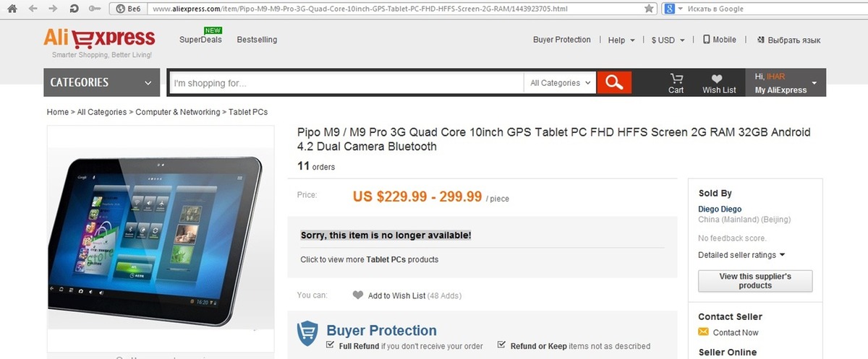Viewport: 868px width, 359px height.
Task: Click Add to Wish List link
Action: coord(396,295)
